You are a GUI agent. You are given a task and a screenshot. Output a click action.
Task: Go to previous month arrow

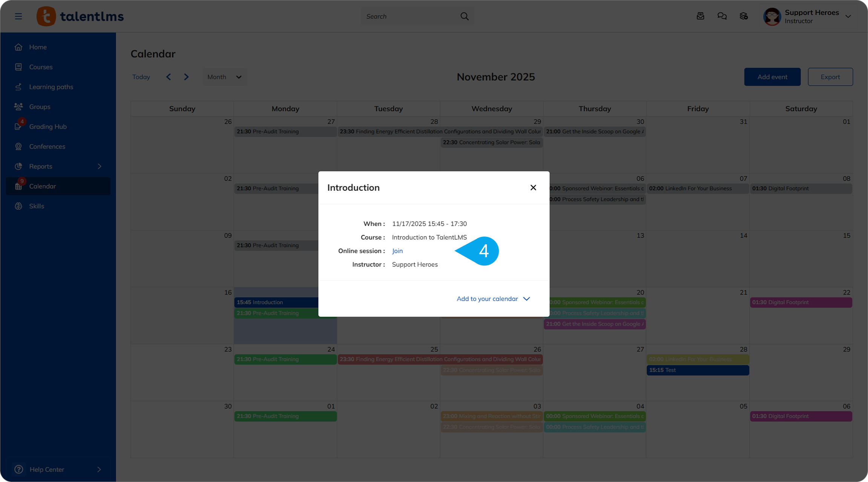point(169,77)
